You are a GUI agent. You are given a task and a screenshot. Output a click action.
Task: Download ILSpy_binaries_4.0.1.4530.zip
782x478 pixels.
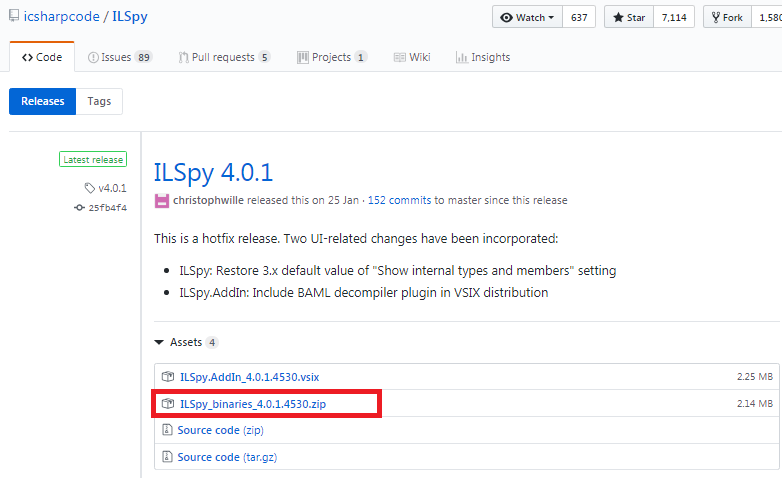pyautogui.click(x=253, y=404)
